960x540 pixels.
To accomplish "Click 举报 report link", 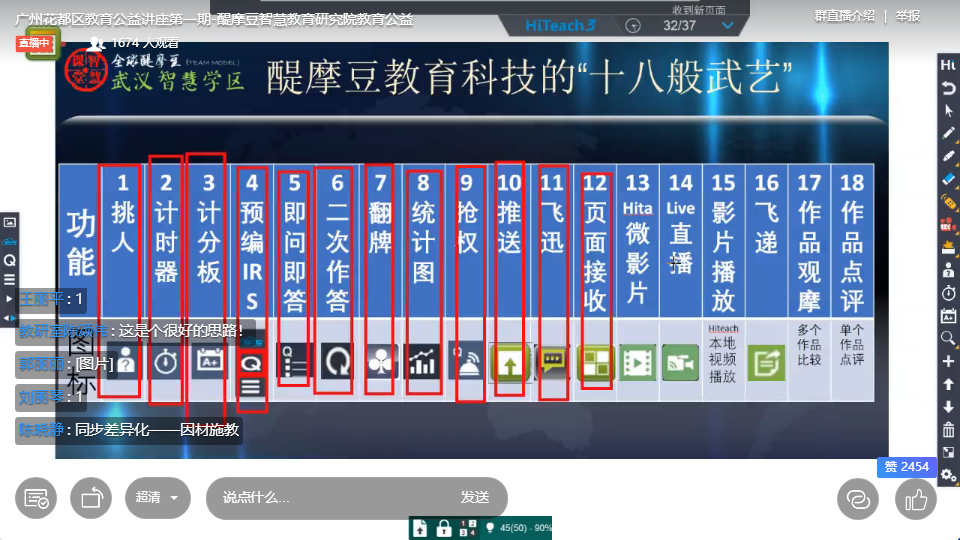I will pos(908,15).
